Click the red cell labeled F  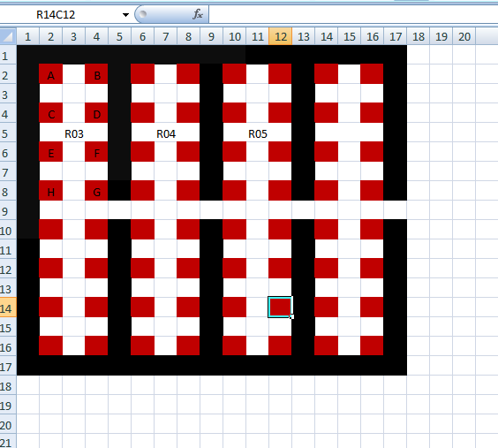coord(96,152)
